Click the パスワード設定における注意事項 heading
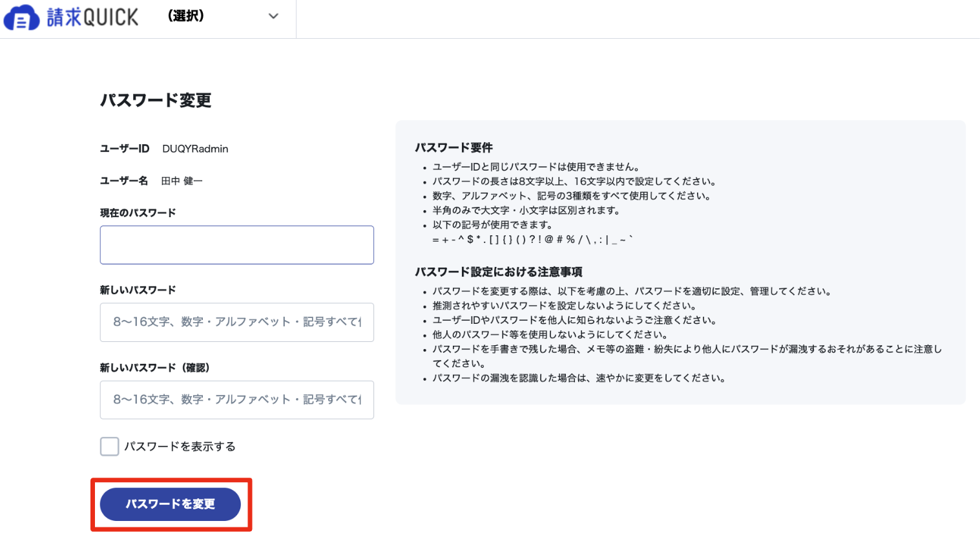The height and width of the screenshot is (541, 980). click(499, 271)
